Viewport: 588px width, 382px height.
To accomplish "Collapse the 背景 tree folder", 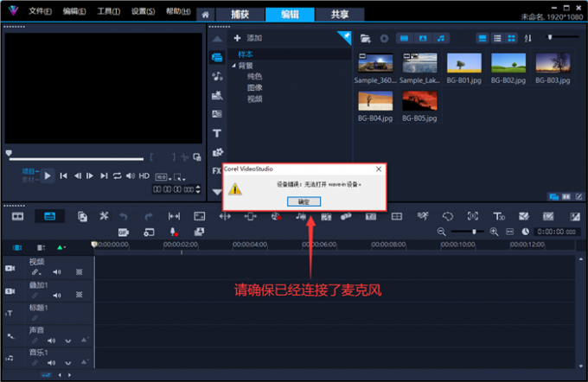I will point(233,66).
